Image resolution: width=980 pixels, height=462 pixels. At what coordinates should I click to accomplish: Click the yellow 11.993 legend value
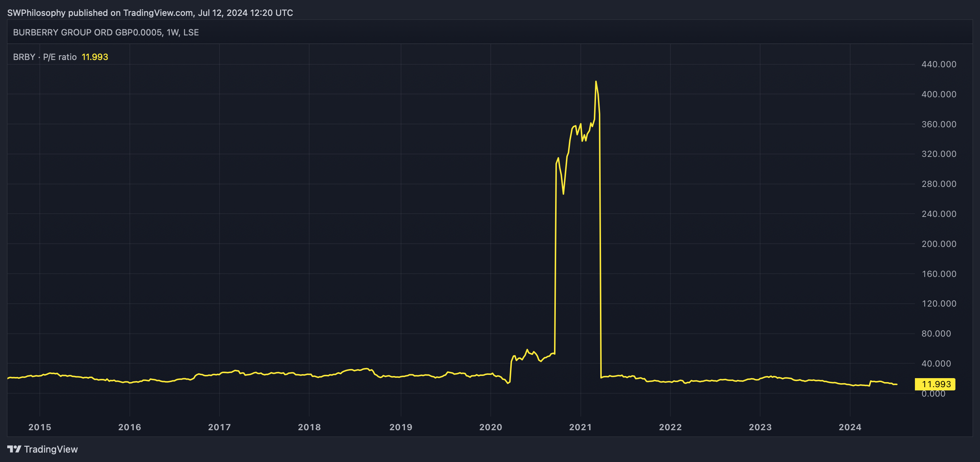pyautogui.click(x=95, y=57)
